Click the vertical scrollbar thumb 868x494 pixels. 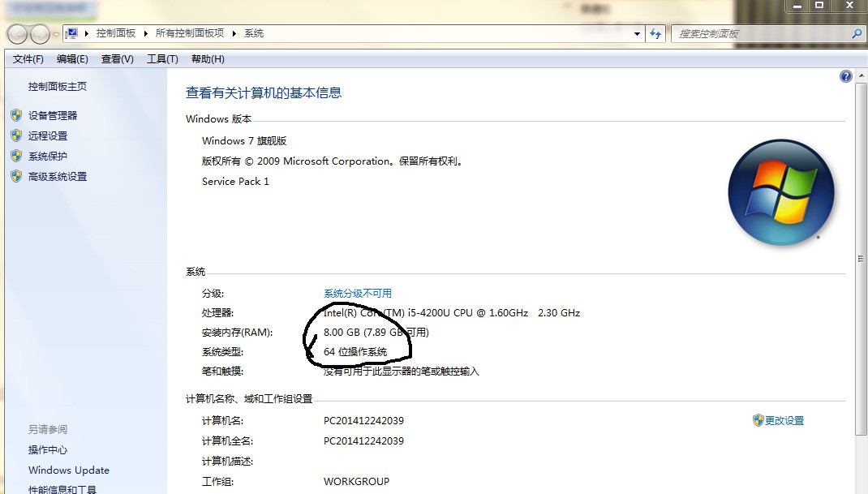862,259
